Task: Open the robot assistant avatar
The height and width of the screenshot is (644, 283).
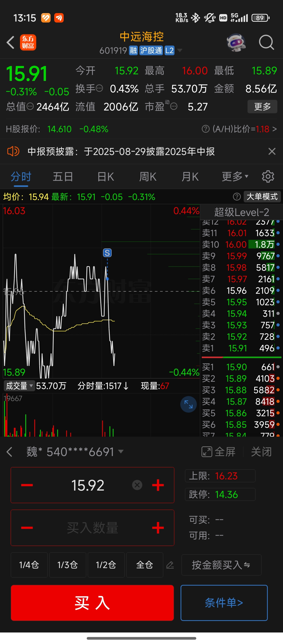Action: pos(236,42)
